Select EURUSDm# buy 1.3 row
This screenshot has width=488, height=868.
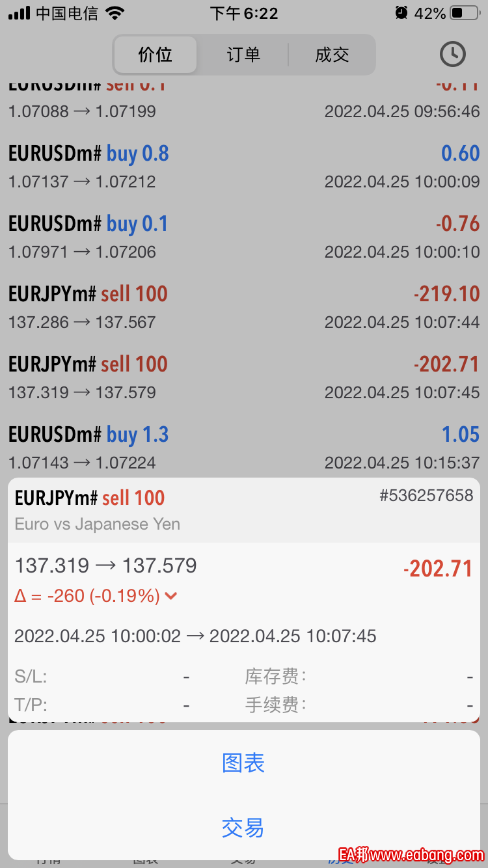click(x=244, y=448)
